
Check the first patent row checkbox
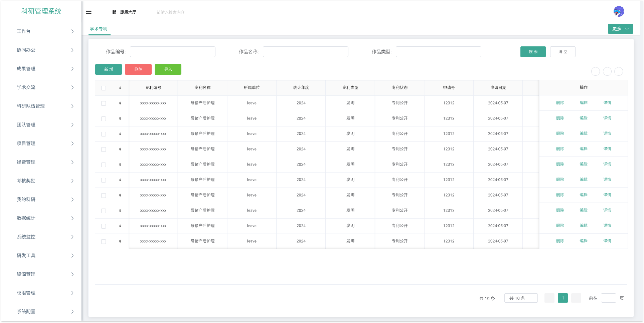(x=104, y=103)
